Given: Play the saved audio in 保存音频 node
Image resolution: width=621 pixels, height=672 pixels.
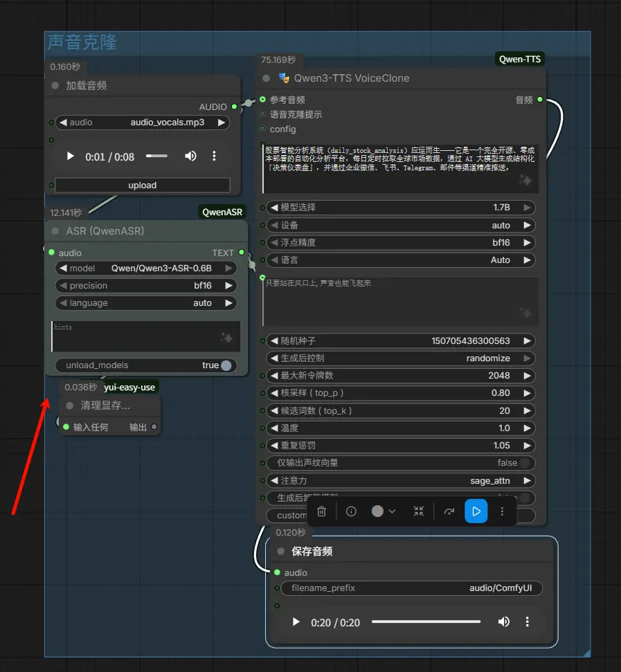Looking at the screenshot, I should click(296, 622).
